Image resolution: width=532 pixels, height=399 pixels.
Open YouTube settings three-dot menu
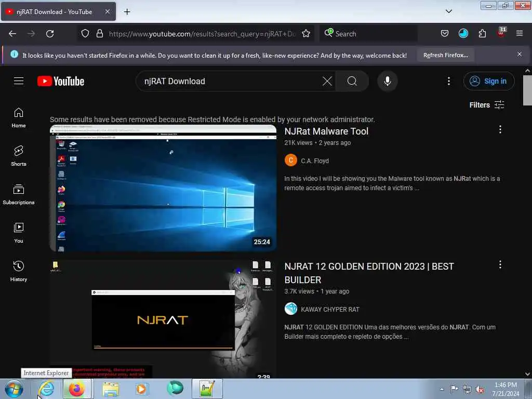(x=448, y=81)
